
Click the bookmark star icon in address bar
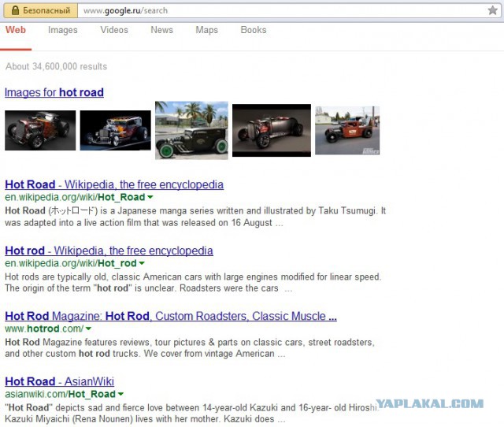coord(492,10)
